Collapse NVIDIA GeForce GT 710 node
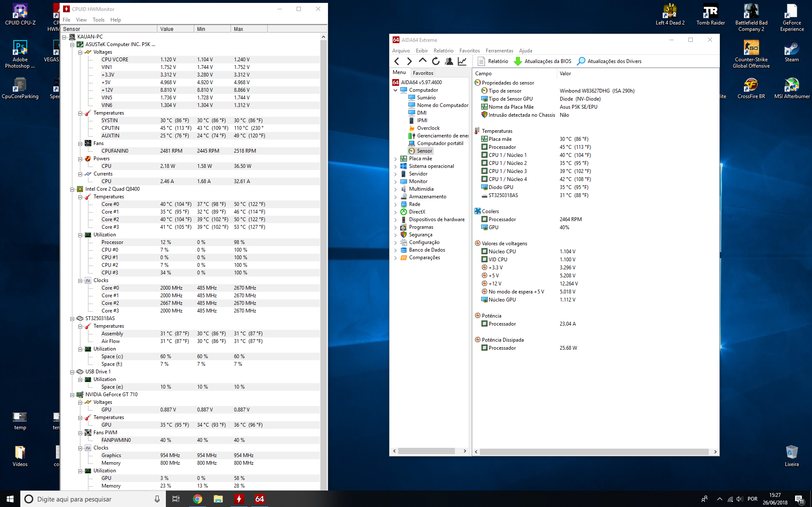This screenshot has width=812, height=507. [72, 395]
